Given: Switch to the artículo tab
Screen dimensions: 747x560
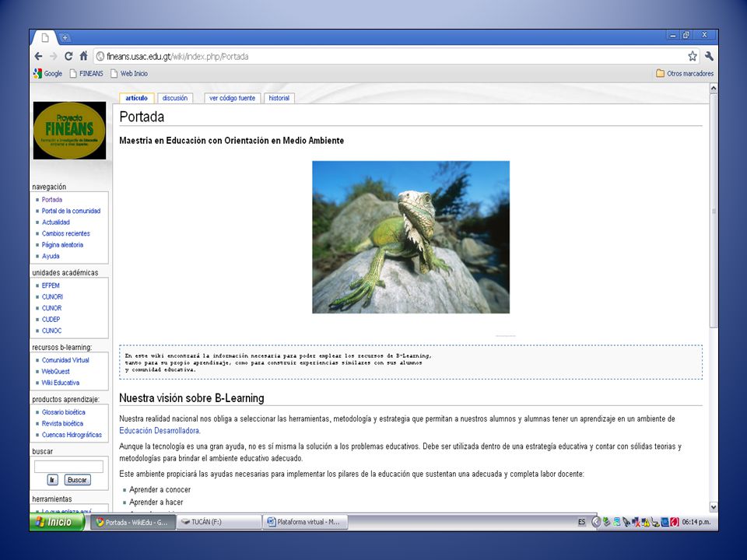Looking at the screenshot, I should pyautogui.click(x=136, y=98).
